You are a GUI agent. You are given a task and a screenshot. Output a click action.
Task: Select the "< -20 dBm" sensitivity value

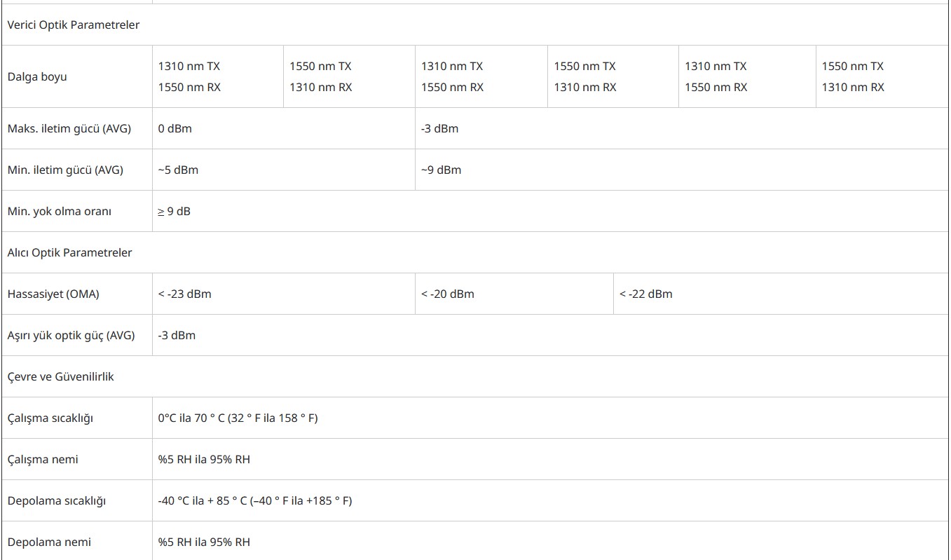(x=447, y=294)
